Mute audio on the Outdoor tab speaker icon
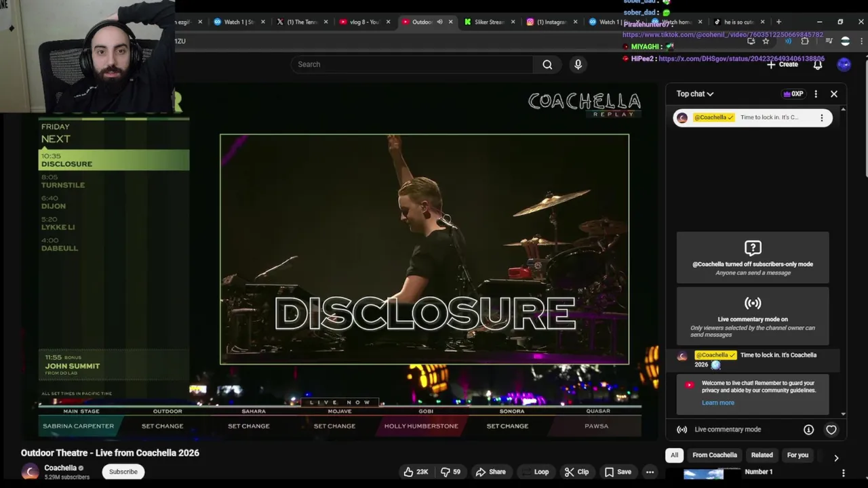This screenshot has height=488, width=868. pos(439,22)
